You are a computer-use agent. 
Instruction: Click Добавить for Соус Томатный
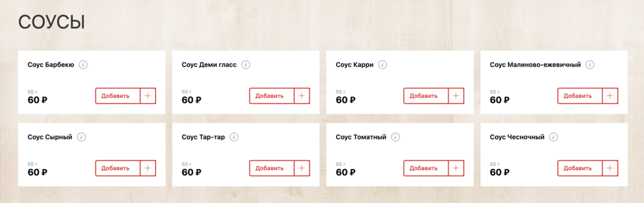(426, 168)
